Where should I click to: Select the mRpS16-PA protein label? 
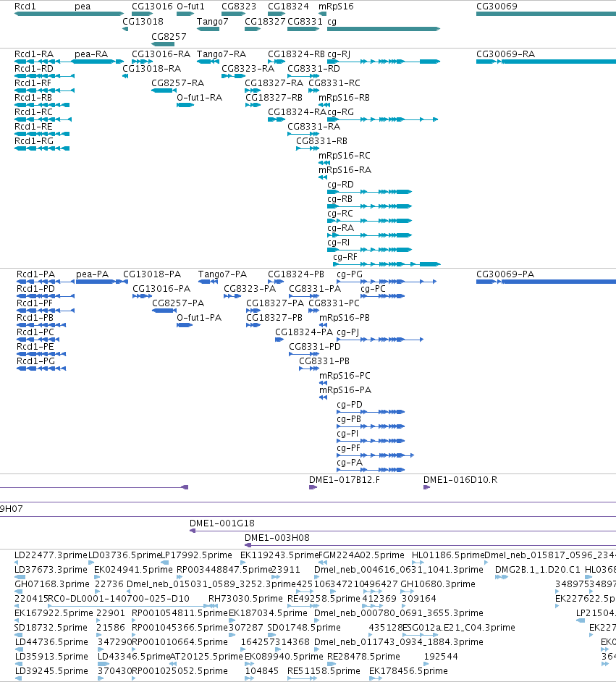[345, 390]
